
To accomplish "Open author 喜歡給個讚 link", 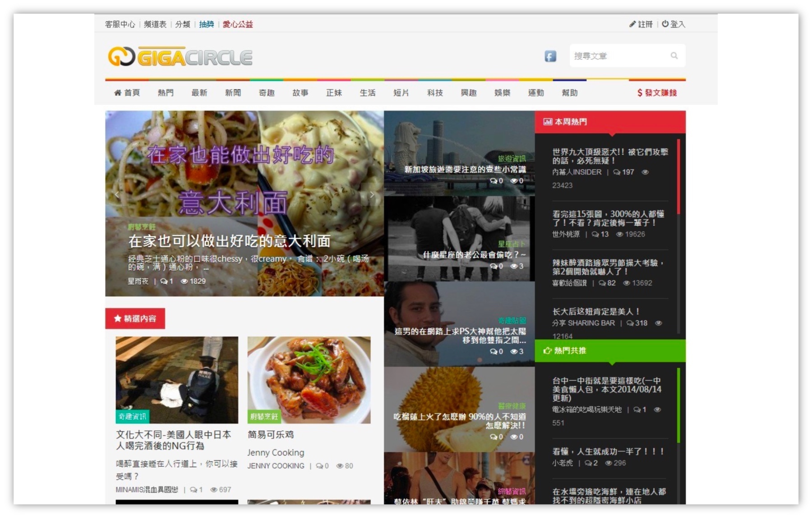I will click(569, 283).
